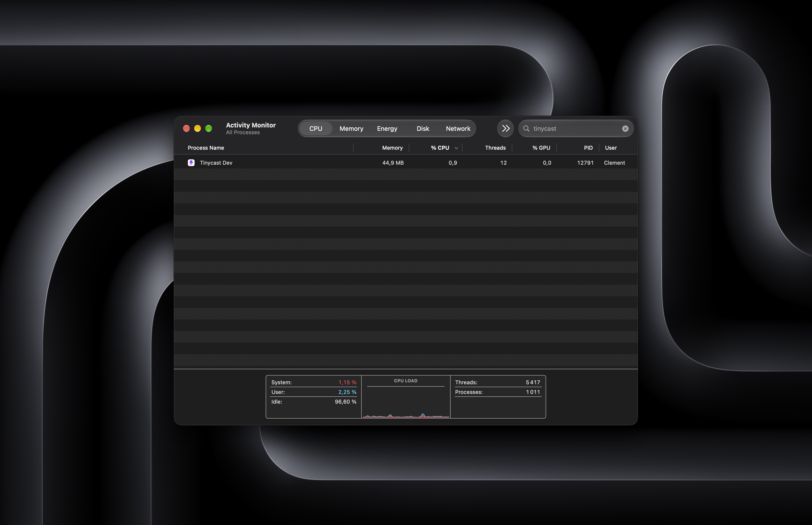
Task: Click the All Processes subtitle
Action: click(243, 132)
